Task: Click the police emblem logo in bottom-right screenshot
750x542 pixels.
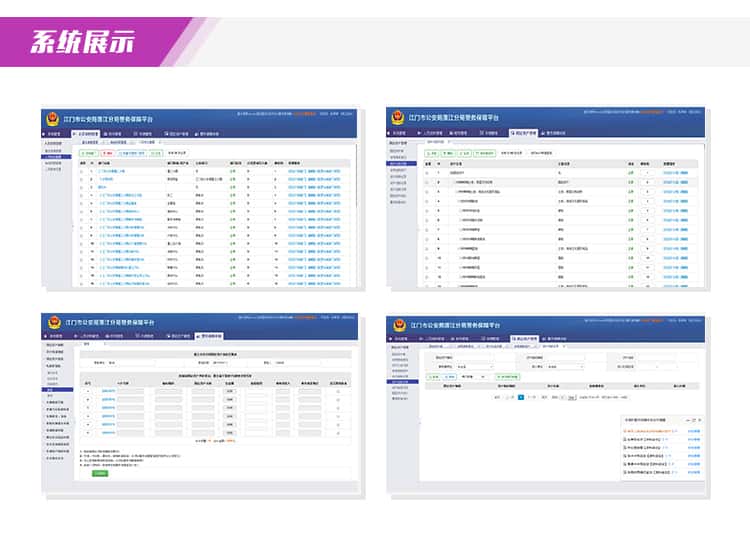Action: pyautogui.click(x=398, y=325)
